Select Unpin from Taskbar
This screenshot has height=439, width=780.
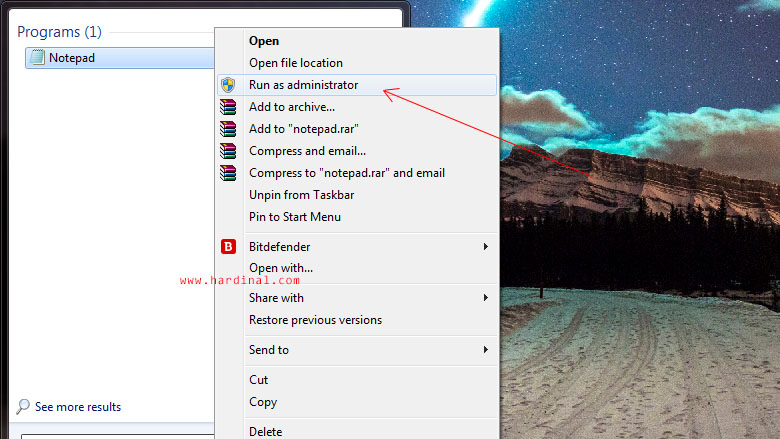click(x=357, y=195)
